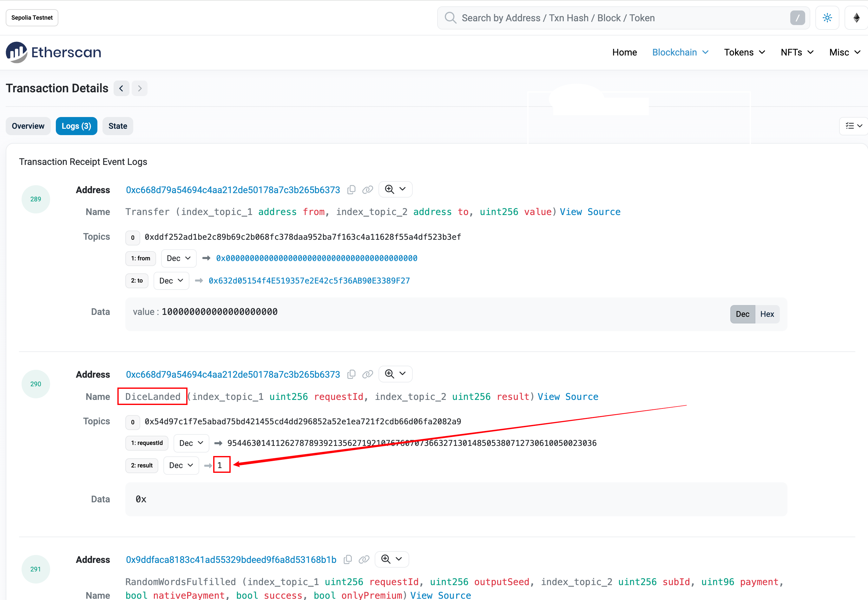This screenshot has width=868, height=600.
Task: Open the Ethereum network icon menu
Action: [x=856, y=18]
